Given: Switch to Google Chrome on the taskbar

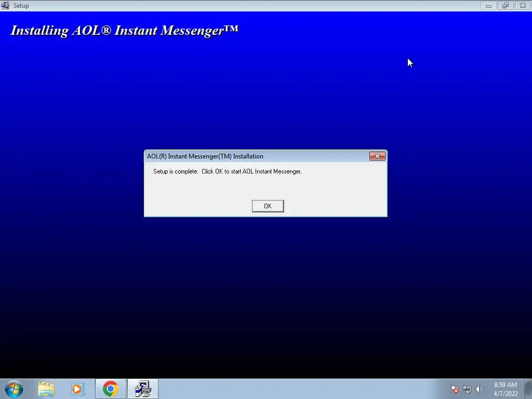Looking at the screenshot, I should point(111,389).
